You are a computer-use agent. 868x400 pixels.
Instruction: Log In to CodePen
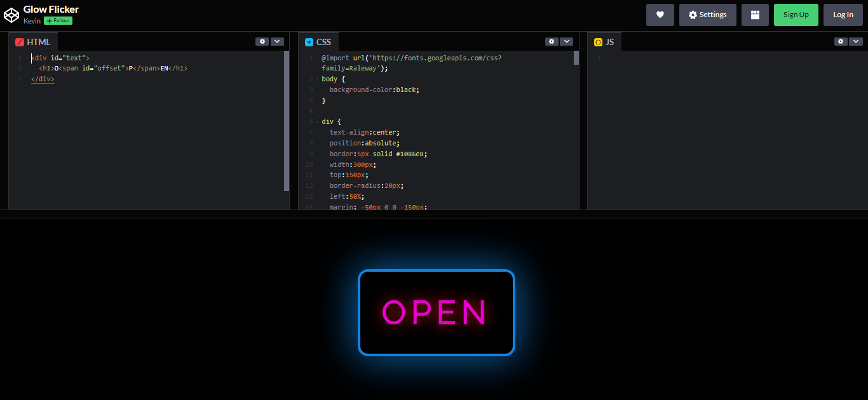pyautogui.click(x=843, y=14)
